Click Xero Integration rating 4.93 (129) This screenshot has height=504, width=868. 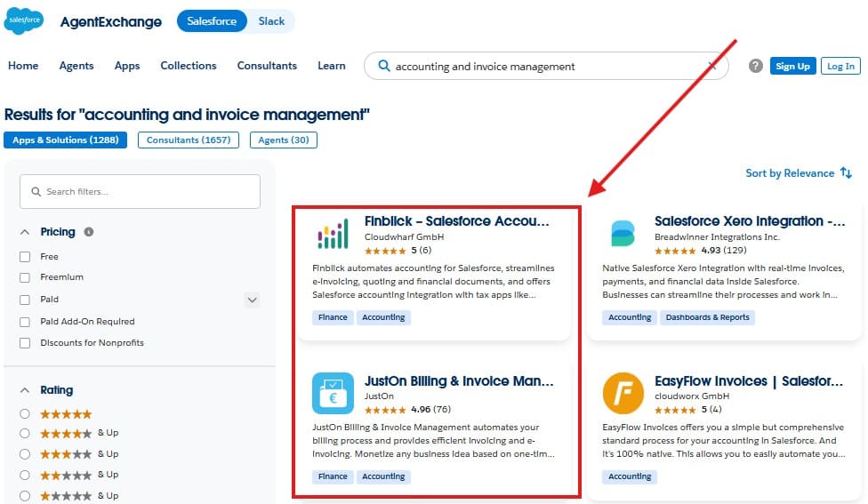click(700, 251)
